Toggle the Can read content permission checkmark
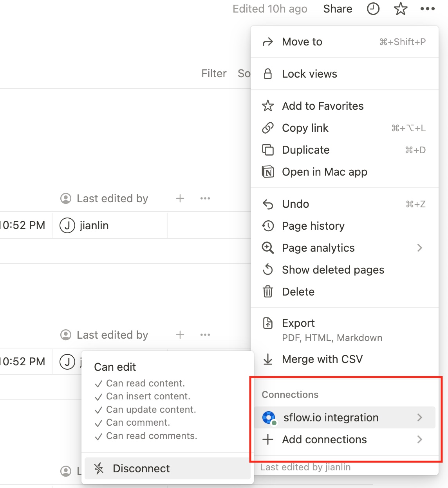448x488 pixels. point(98,383)
